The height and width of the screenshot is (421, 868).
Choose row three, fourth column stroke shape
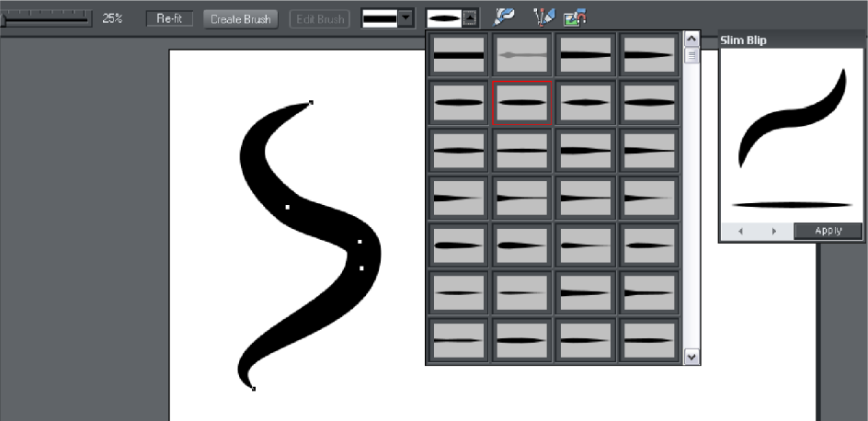pos(649,150)
